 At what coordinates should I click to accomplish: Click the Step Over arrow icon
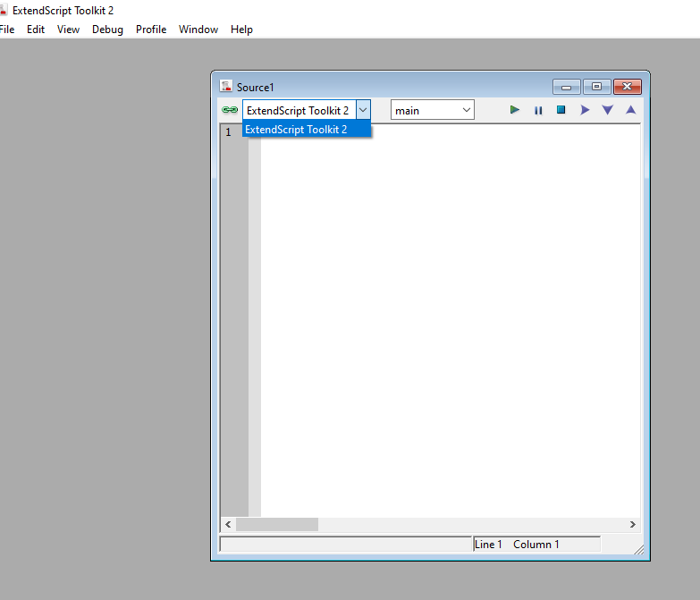pyautogui.click(x=585, y=110)
